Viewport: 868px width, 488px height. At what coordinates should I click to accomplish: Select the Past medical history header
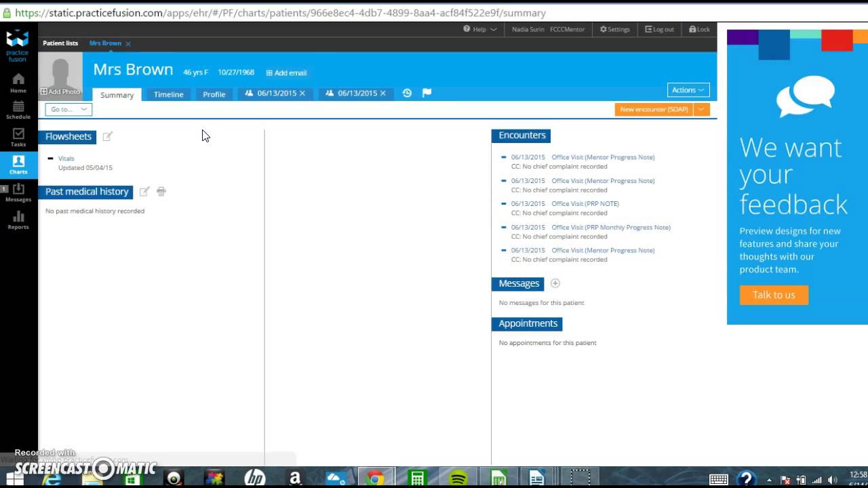click(86, 192)
